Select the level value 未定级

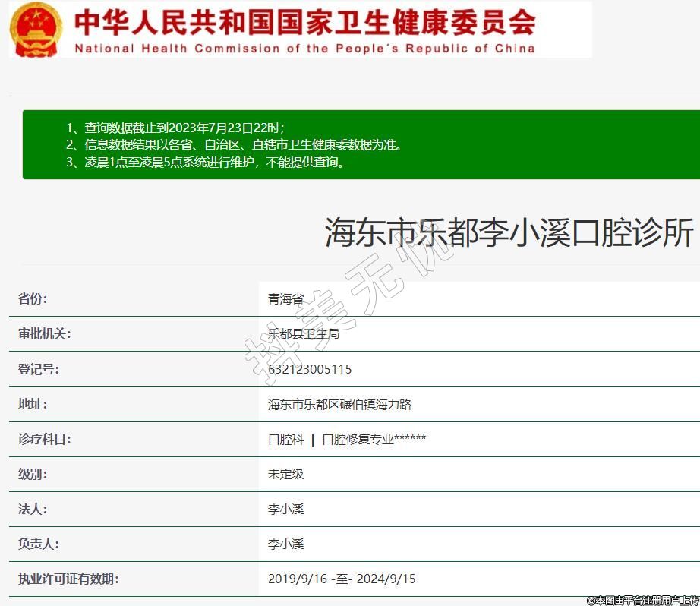click(x=285, y=474)
